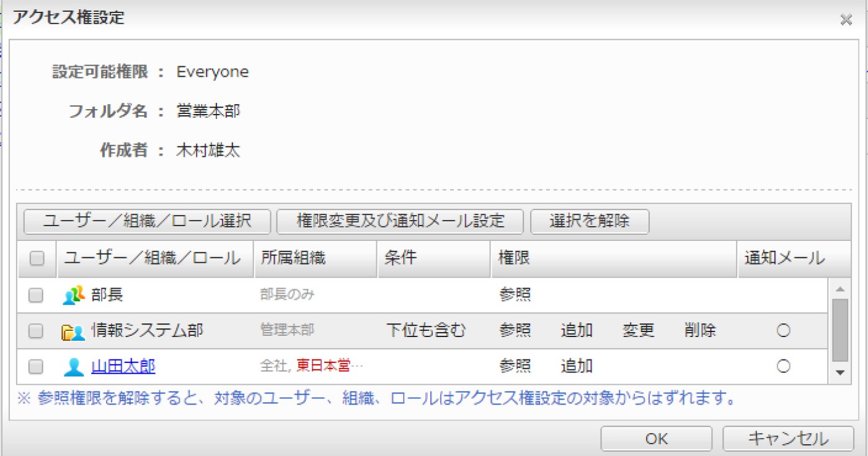Click the アクセス権設定 dialog title

pos(69,18)
